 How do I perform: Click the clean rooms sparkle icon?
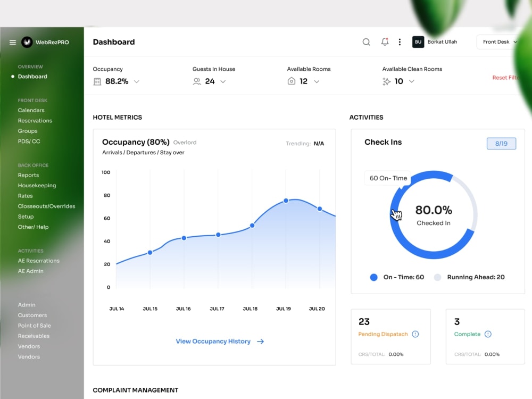[386, 81]
